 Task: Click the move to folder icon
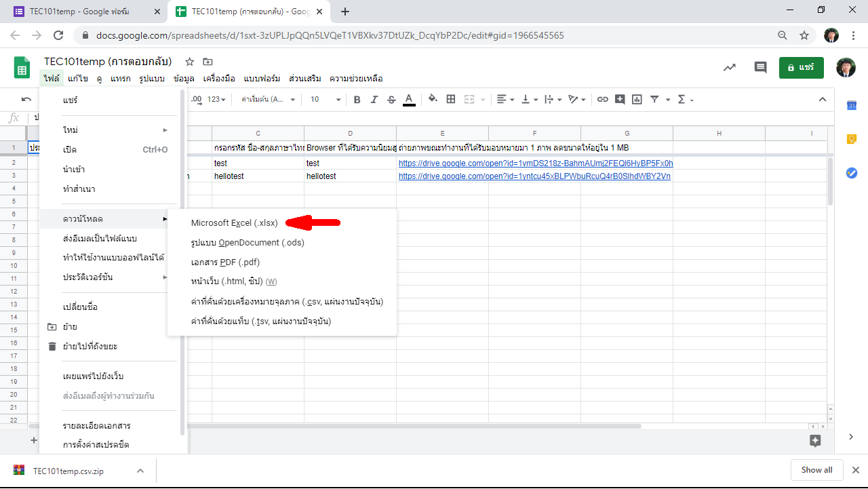click(208, 62)
